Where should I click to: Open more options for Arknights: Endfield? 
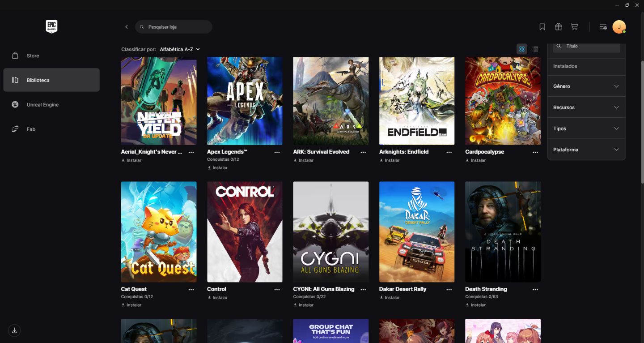pyautogui.click(x=449, y=152)
